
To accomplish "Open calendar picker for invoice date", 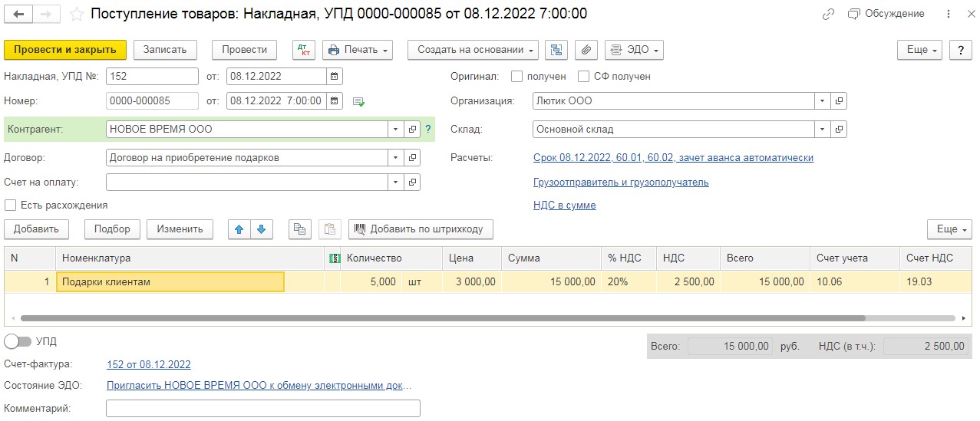I will click(334, 77).
